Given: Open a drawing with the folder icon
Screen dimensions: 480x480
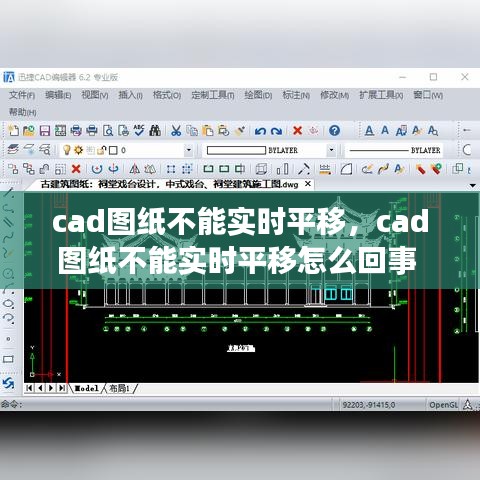Looking at the screenshot, I should 29,130.
